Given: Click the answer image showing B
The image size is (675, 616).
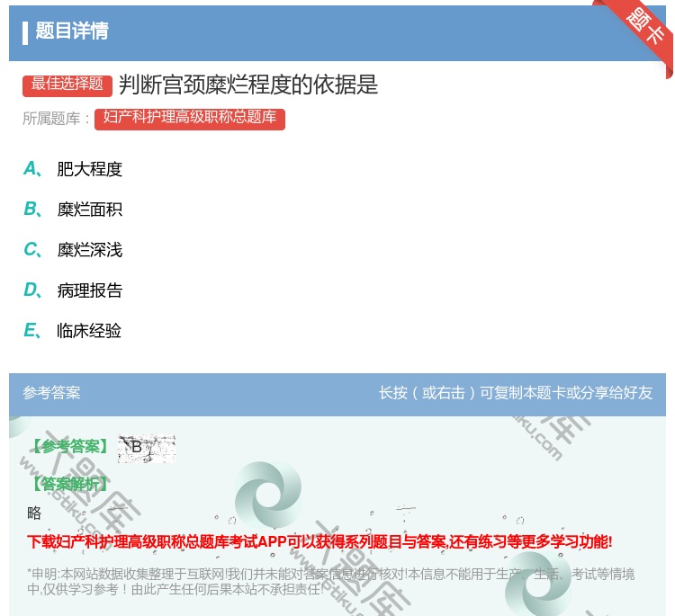Looking at the screenshot, I should pyautogui.click(x=146, y=448).
